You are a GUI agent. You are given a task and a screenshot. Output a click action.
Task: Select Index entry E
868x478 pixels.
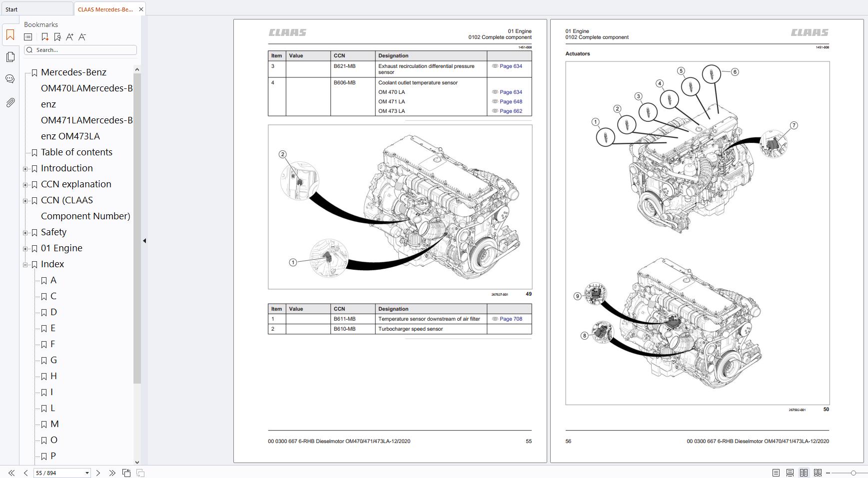pos(53,328)
